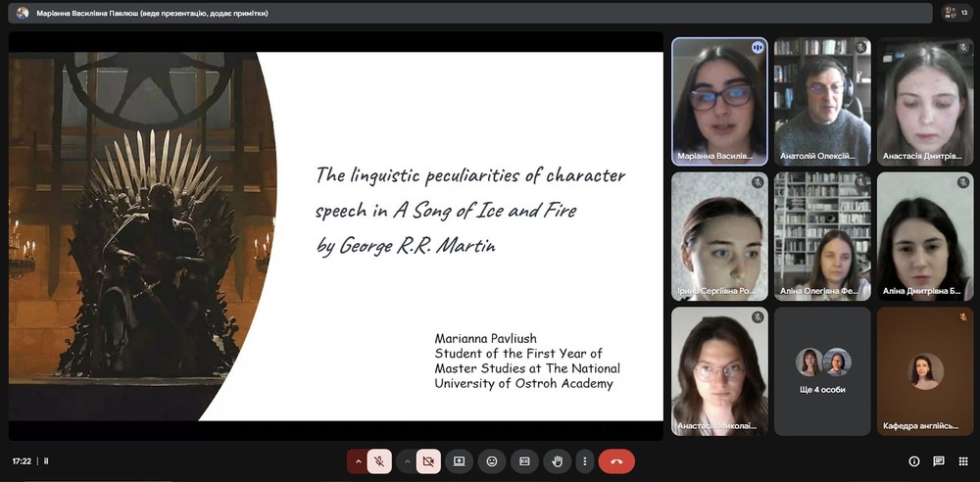Viewport: 980px width, 482px height.
Task: Open the activities grid menu
Action: 961,461
